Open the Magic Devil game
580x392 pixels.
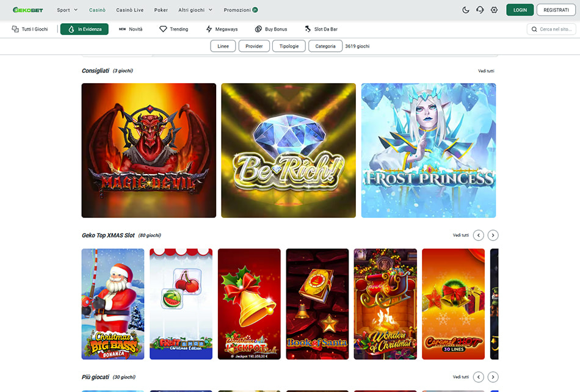click(149, 151)
